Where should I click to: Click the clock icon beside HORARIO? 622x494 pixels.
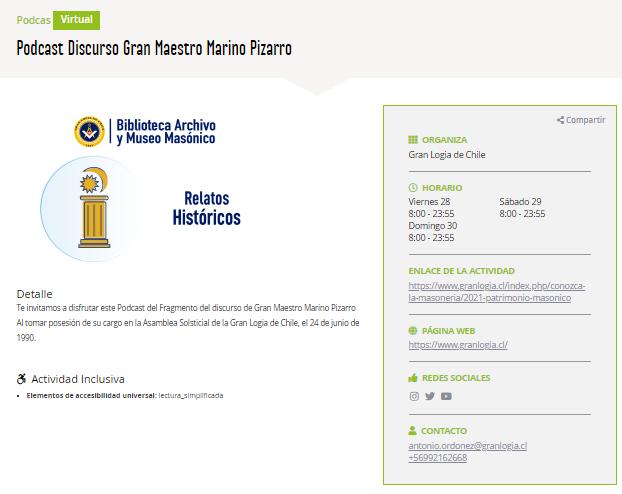coord(413,187)
